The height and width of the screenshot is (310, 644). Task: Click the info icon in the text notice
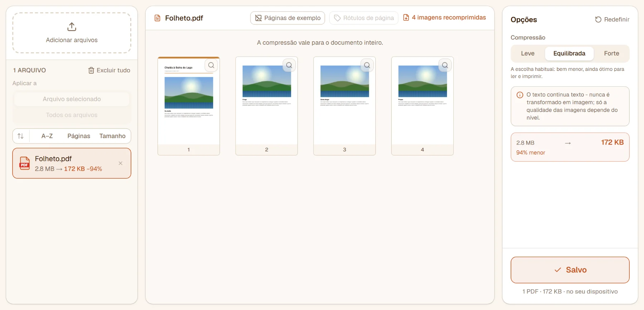520,95
